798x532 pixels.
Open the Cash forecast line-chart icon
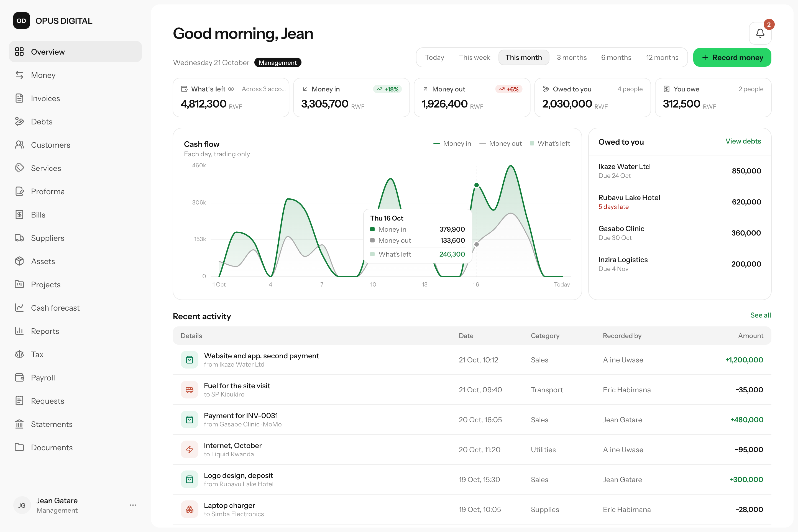(x=19, y=308)
